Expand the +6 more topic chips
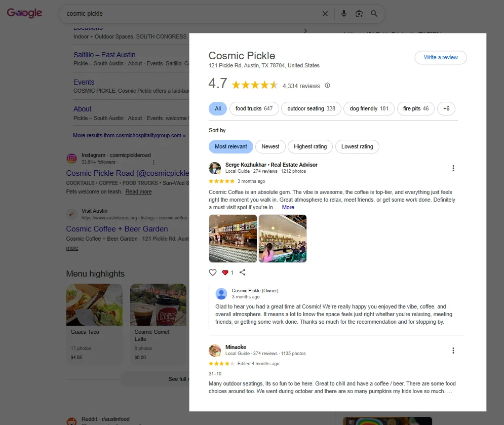This screenshot has height=425, width=504. point(446,109)
